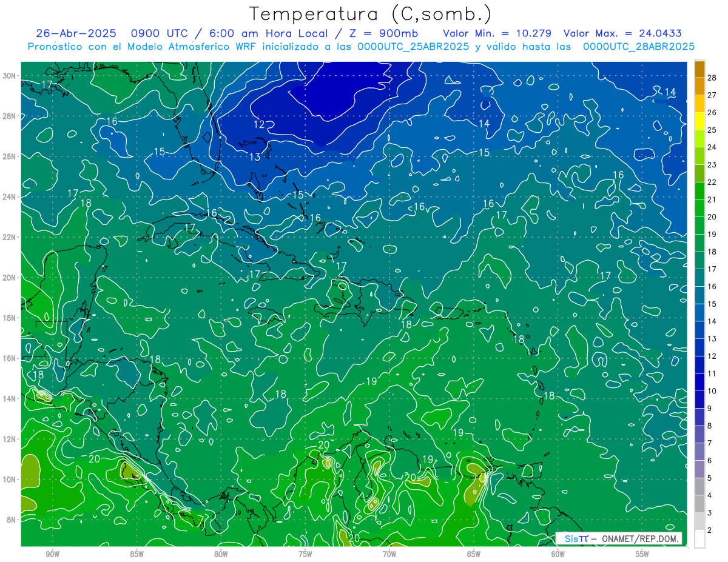The height and width of the screenshot is (562, 728).
Task: Click the latitude axis label "14N"
Action: tap(10, 398)
